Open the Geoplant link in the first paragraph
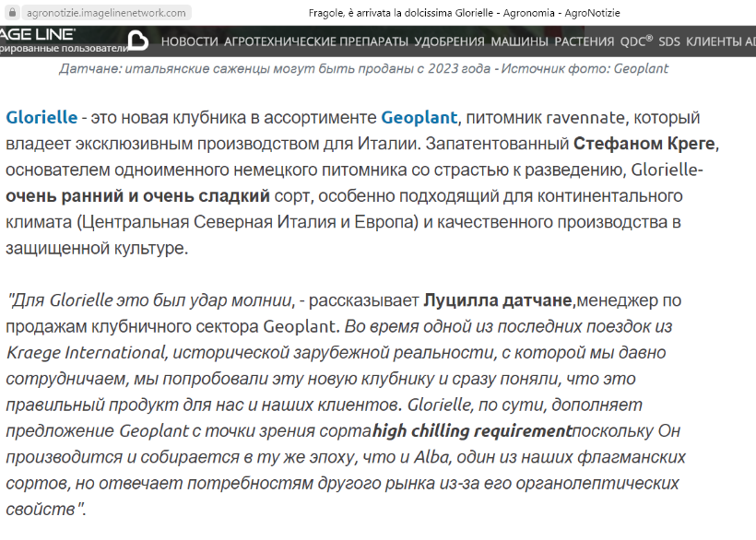 (x=419, y=118)
